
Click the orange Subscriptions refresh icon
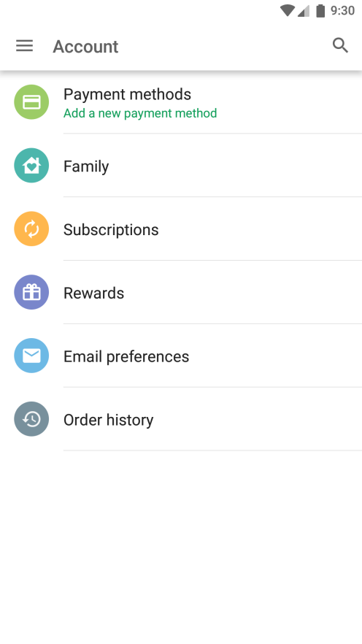pos(31,229)
